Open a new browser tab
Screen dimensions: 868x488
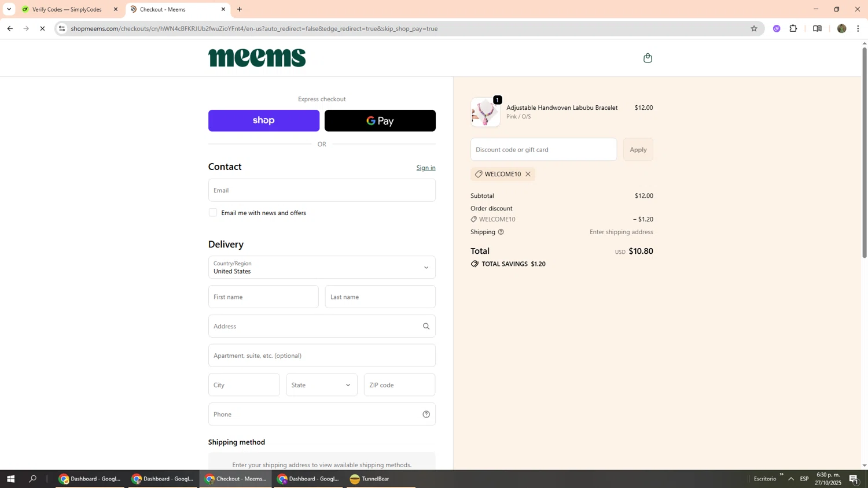point(240,9)
